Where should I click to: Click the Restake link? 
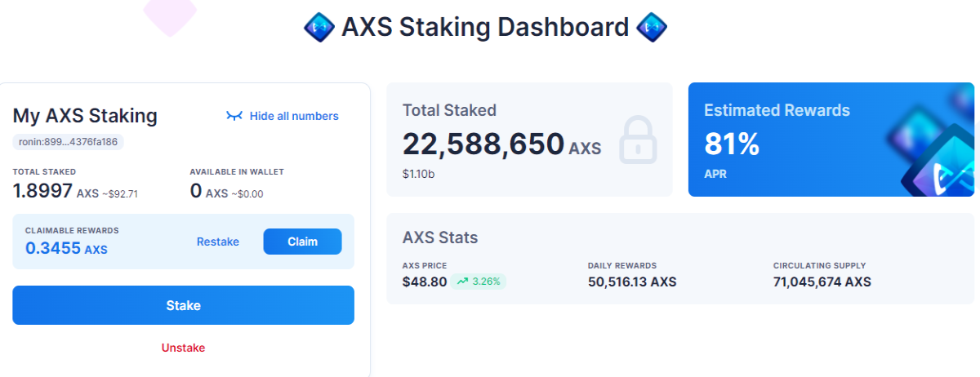218,242
